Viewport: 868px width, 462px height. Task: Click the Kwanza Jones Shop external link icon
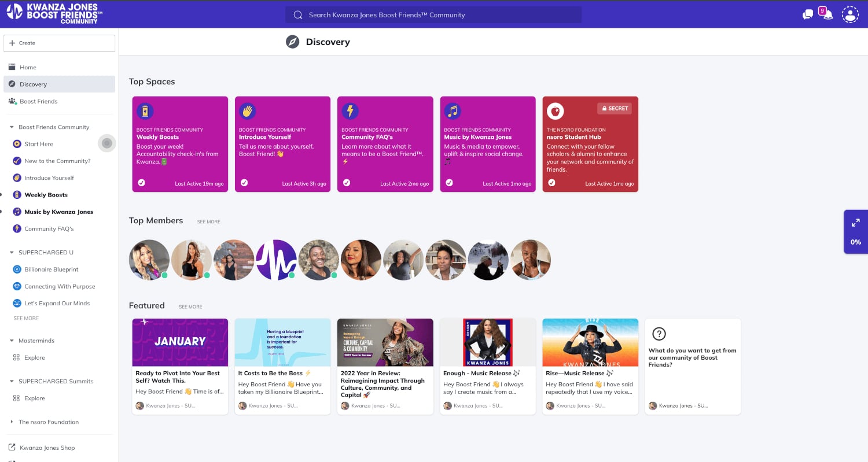point(12,448)
